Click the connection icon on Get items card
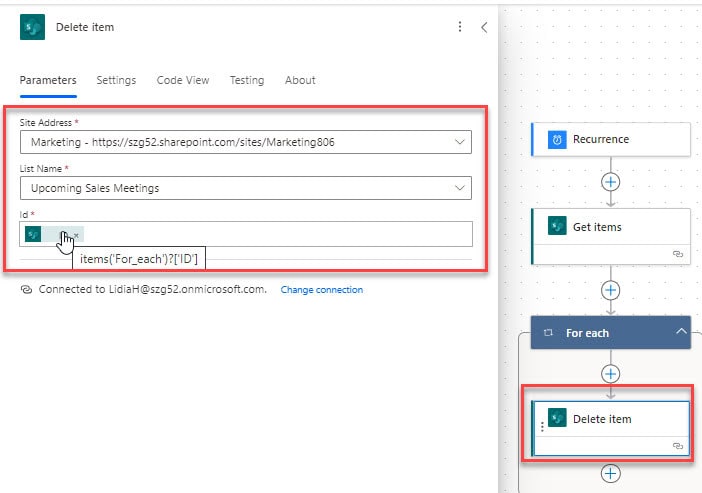The image size is (702, 493). pyautogui.click(x=678, y=254)
